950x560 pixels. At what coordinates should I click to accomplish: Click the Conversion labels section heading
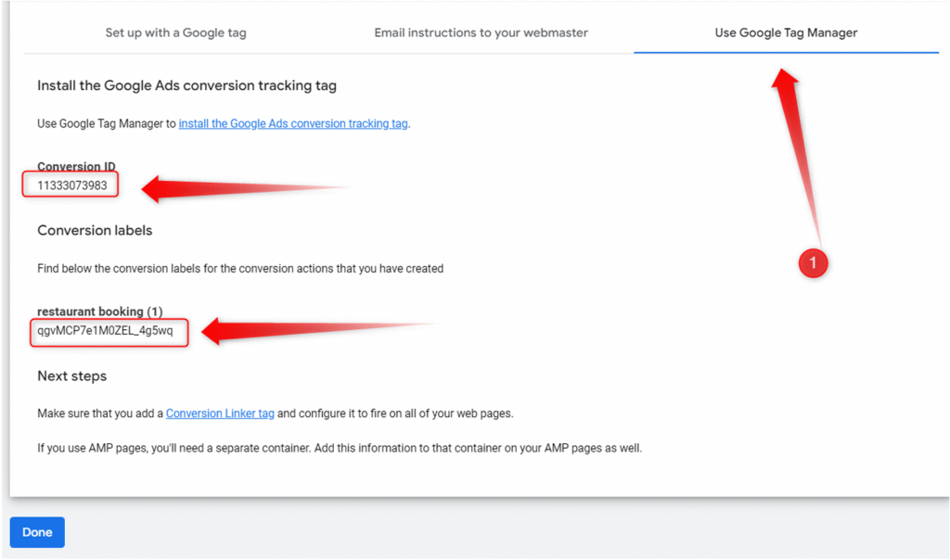[x=95, y=230]
